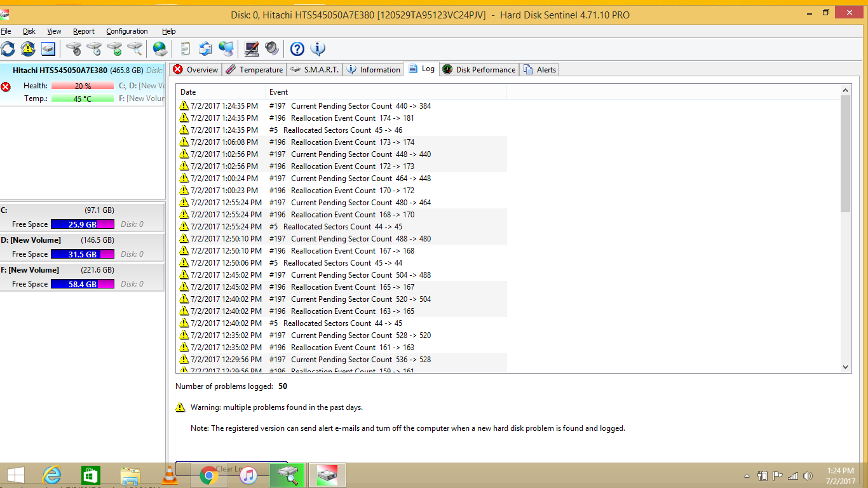Click the globe-over-disk toolbar icon
Image resolution: width=868 pixels, height=488 pixels.
[160, 49]
